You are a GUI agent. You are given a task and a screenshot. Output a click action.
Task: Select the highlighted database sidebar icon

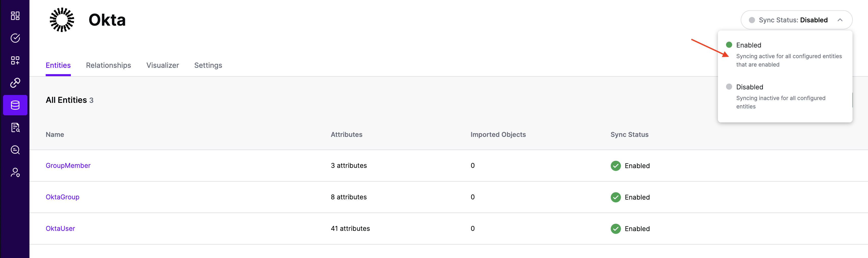(15, 105)
